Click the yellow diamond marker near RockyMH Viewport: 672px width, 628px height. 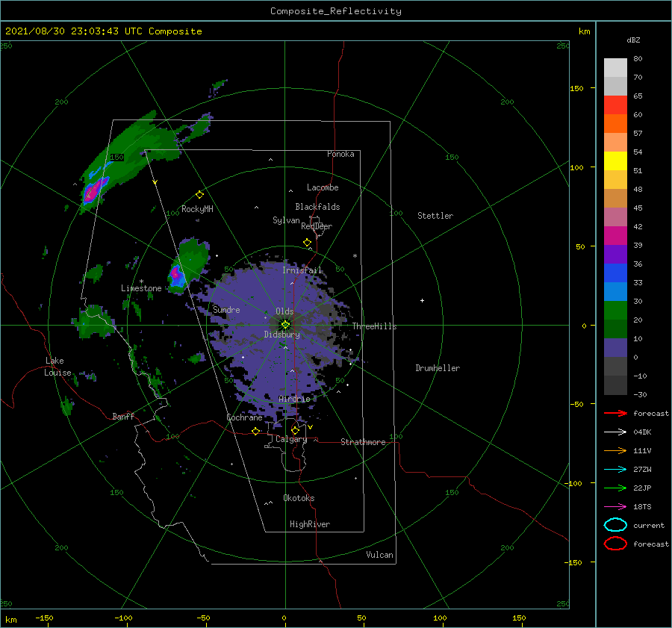pyautogui.click(x=199, y=195)
